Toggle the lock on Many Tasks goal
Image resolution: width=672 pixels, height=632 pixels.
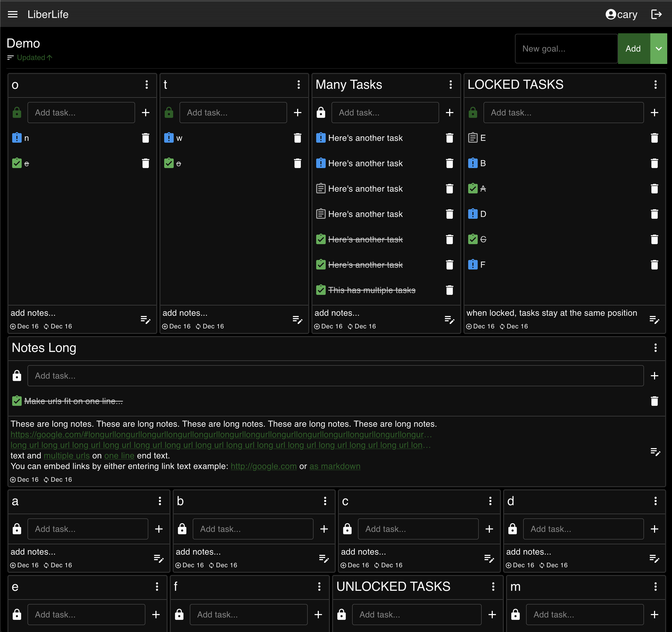pos(321,113)
